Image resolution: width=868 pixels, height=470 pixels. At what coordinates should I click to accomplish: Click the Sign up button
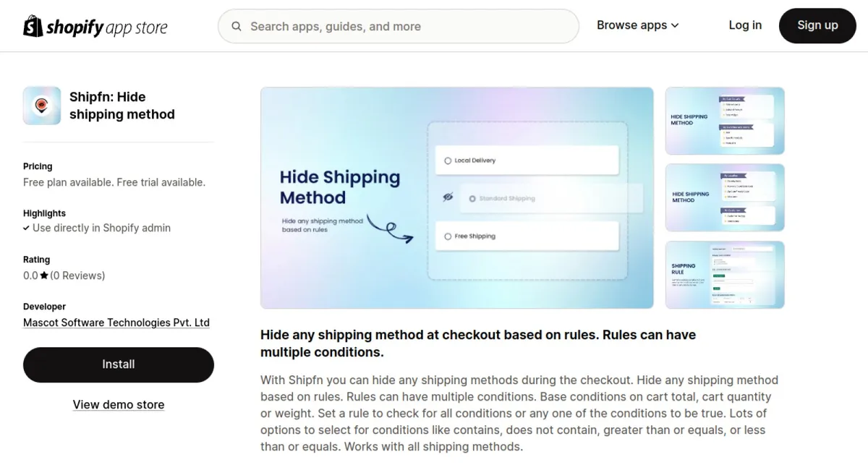(817, 25)
